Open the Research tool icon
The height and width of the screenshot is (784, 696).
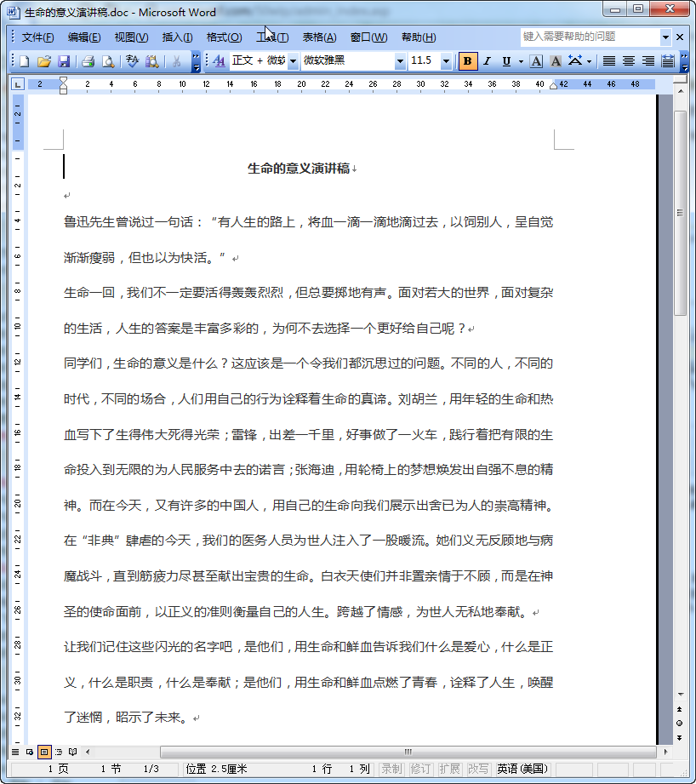coord(152,61)
